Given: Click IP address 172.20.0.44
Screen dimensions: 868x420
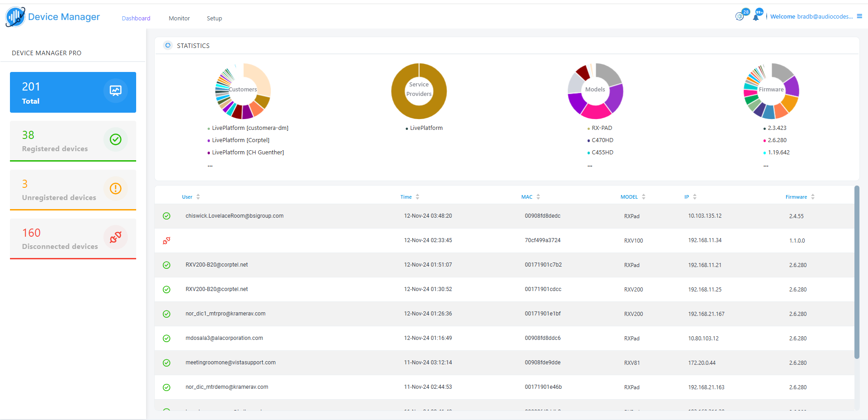Looking at the screenshot, I should point(702,363).
